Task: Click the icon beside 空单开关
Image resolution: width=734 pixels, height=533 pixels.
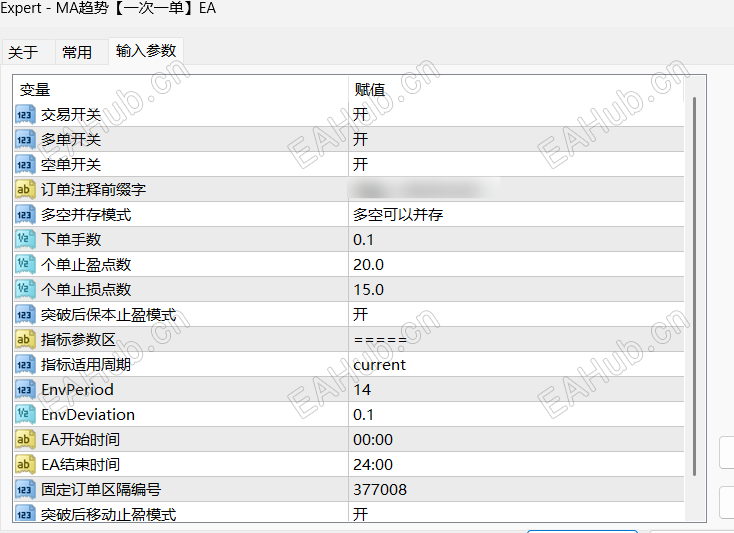Action: click(x=25, y=165)
